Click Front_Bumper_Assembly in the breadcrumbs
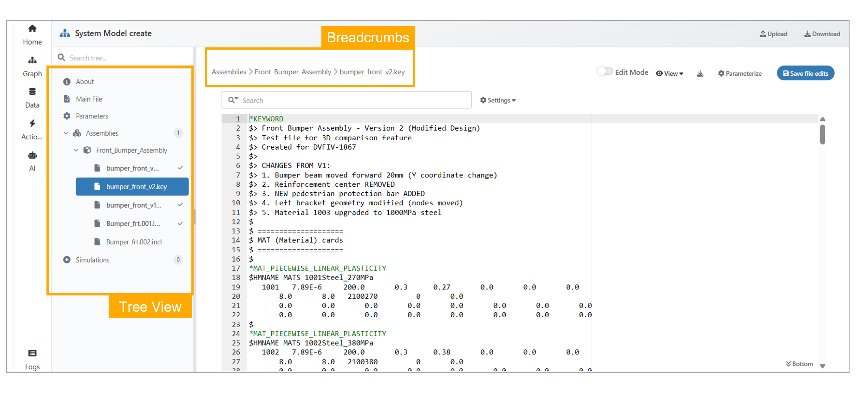 click(293, 72)
